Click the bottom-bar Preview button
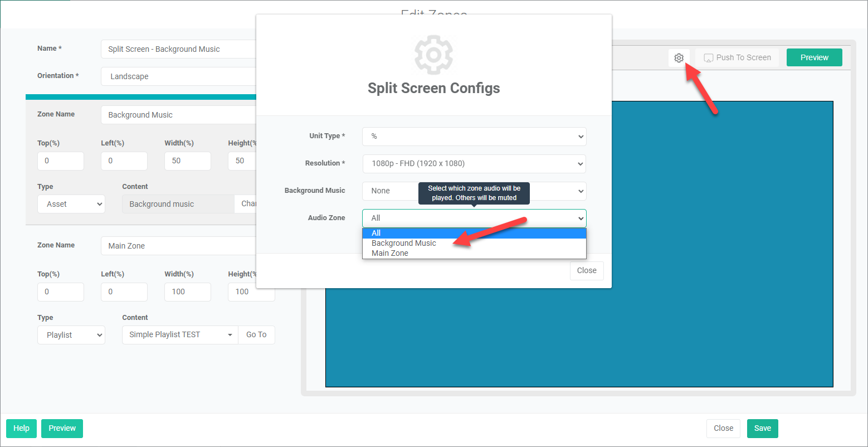The height and width of the screenshot is (447, 868). coord(62,428)
